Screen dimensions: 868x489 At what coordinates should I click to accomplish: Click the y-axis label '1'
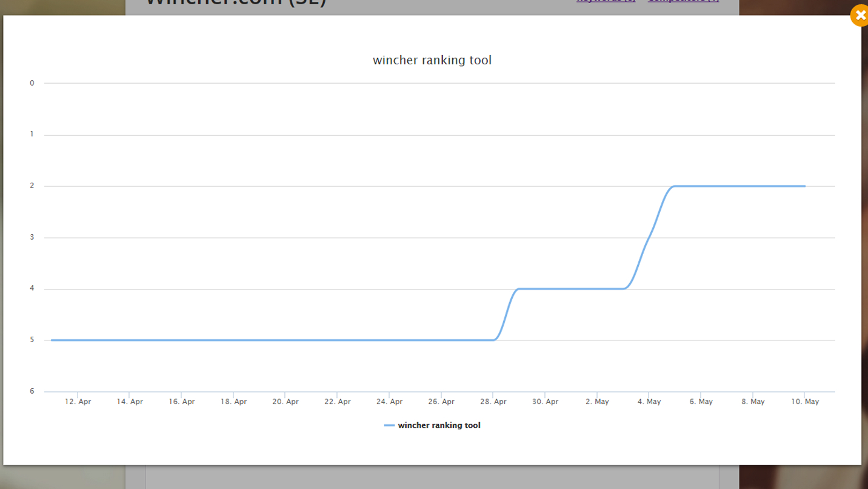click(32, 134)
